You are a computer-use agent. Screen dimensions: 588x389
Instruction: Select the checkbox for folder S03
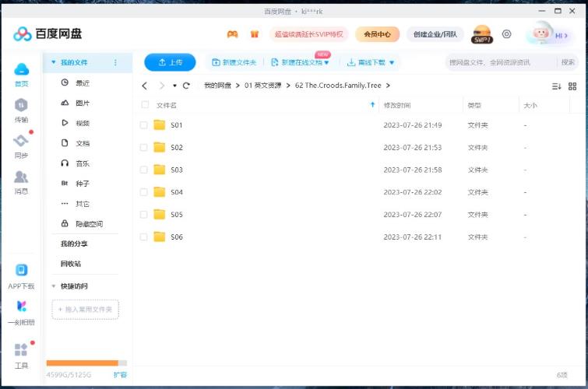coord(143,170)
